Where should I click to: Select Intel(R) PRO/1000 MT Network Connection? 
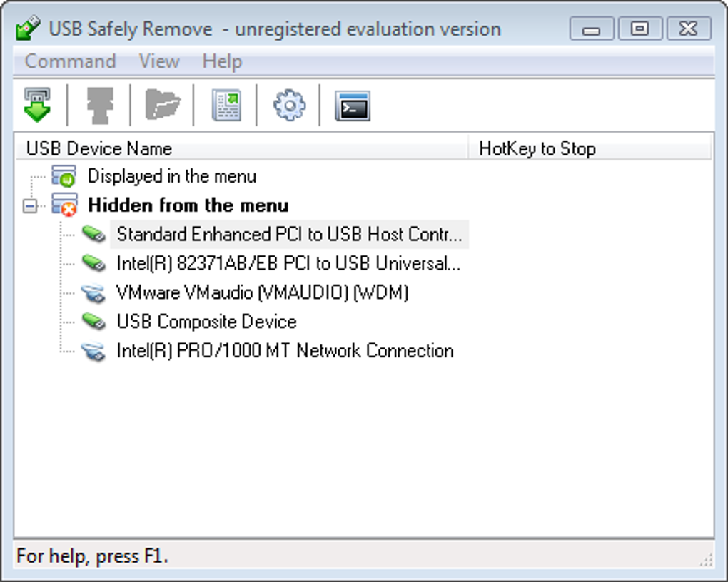(x=285, y=351)
